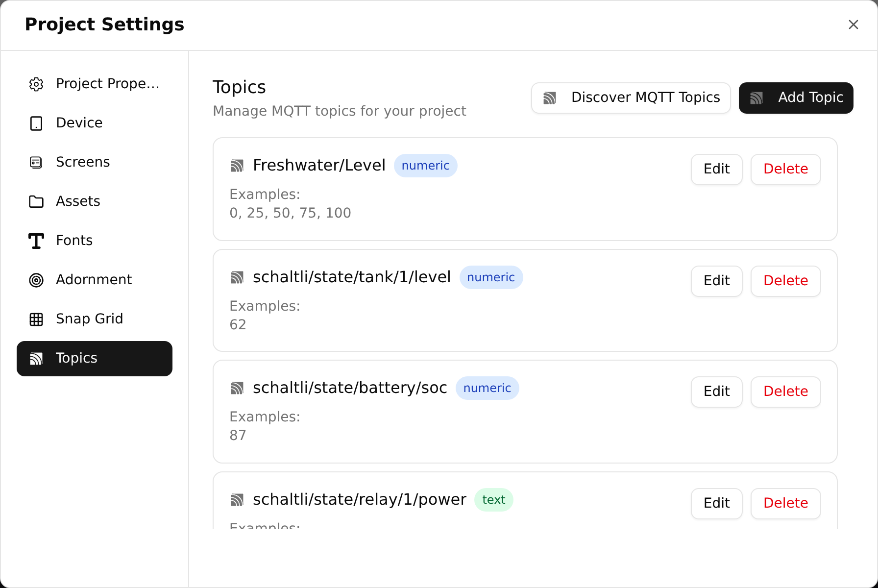Delete the schaltli/state/battery/soc topic
The image size is (878, 588).
click(x=786, y=392)
